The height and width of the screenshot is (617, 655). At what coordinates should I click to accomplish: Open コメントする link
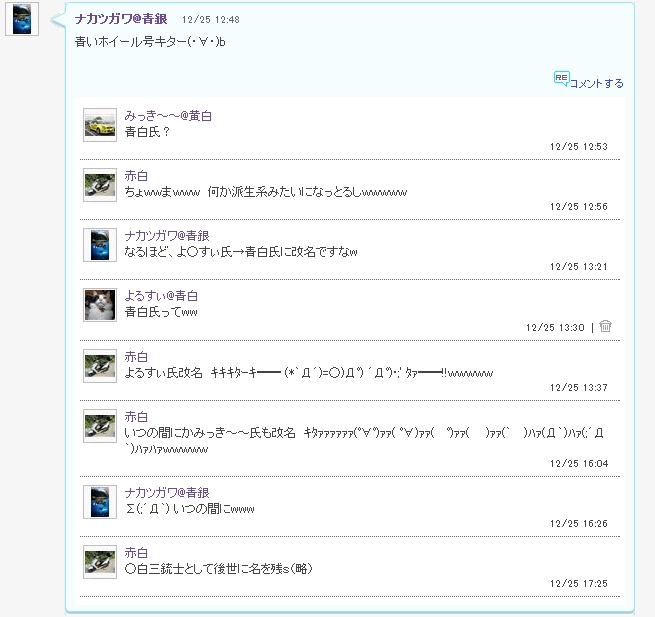point(597,84)
